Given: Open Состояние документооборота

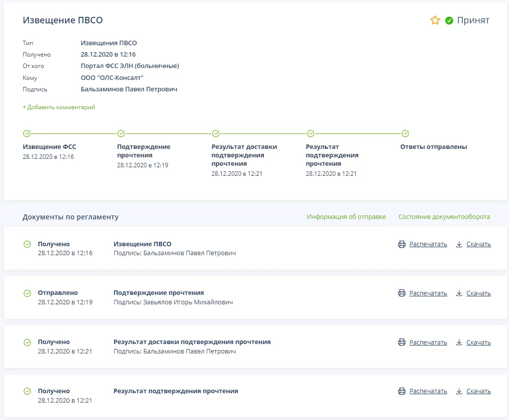Looking at the screenshot, I should [444, 217].
